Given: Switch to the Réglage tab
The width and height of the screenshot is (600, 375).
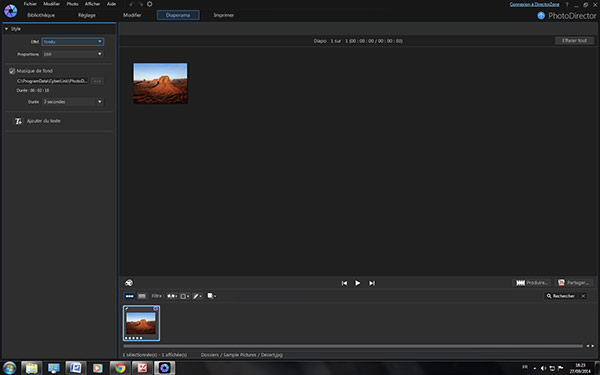Looking at the screenshot, I should (x=87, y=15).
